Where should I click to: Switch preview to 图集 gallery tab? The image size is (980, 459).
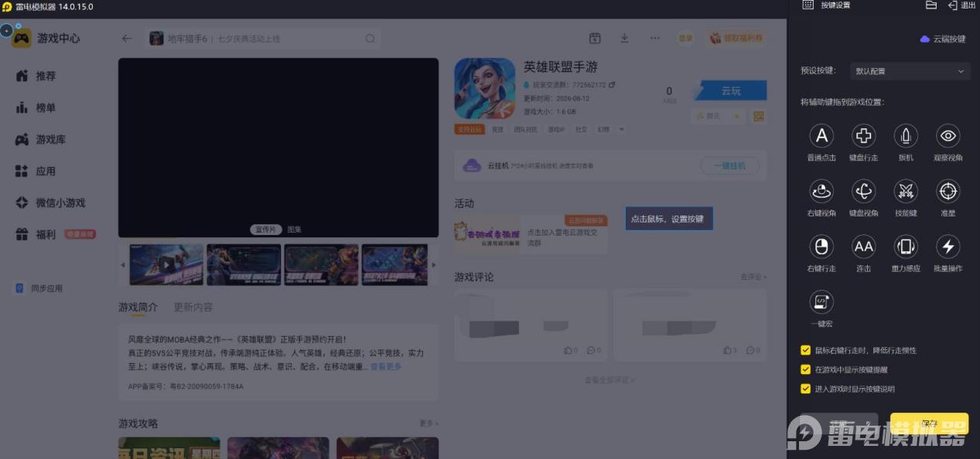(295, 229)
